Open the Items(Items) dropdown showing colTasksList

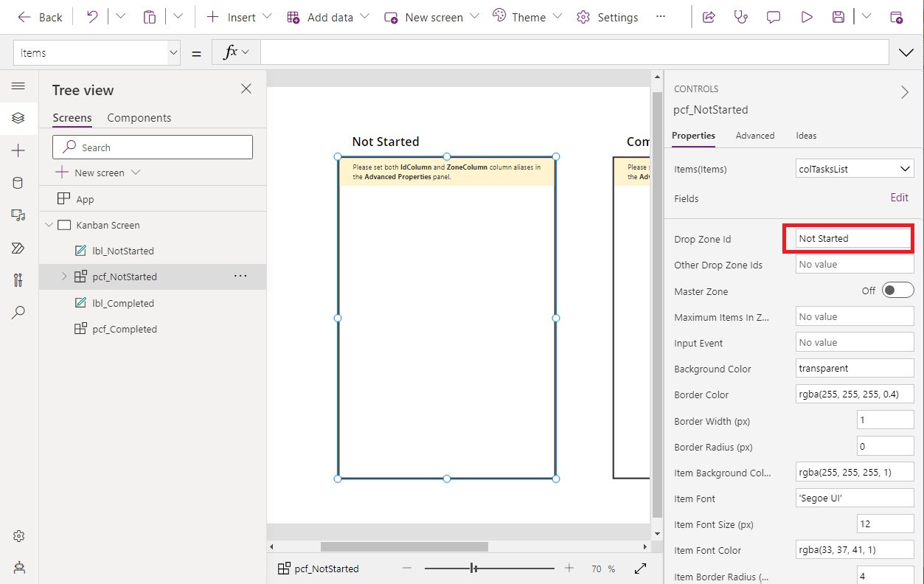pyautogui.click(x=854, y=168)
